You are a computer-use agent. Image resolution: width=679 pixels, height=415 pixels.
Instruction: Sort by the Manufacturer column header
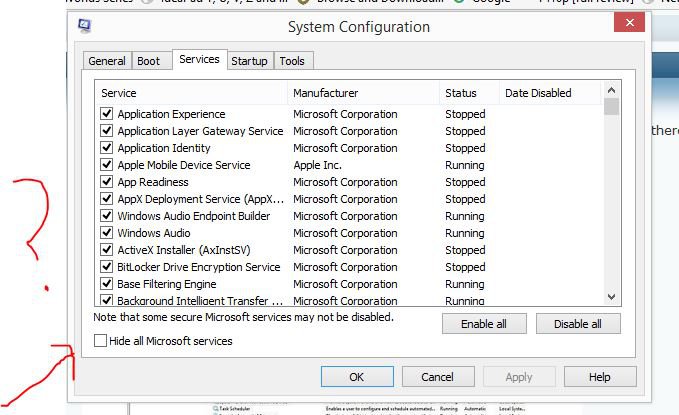coord(363,93)
